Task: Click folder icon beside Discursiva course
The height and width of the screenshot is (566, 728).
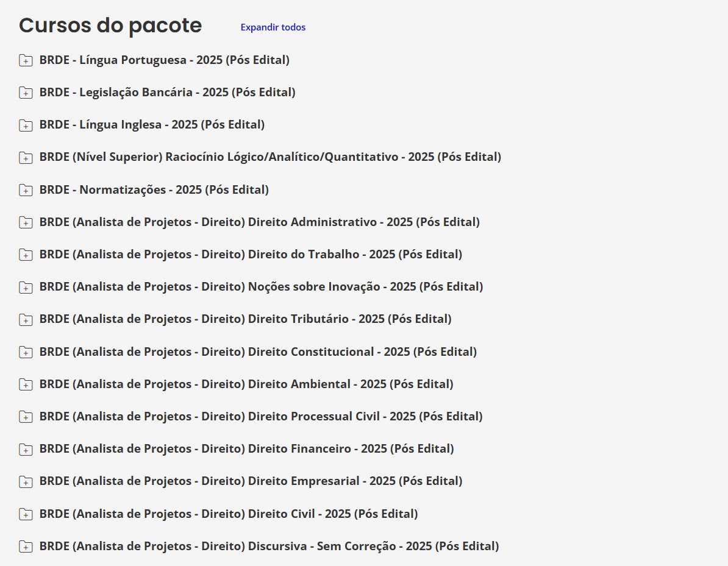Action: click(x=26, y=547)
